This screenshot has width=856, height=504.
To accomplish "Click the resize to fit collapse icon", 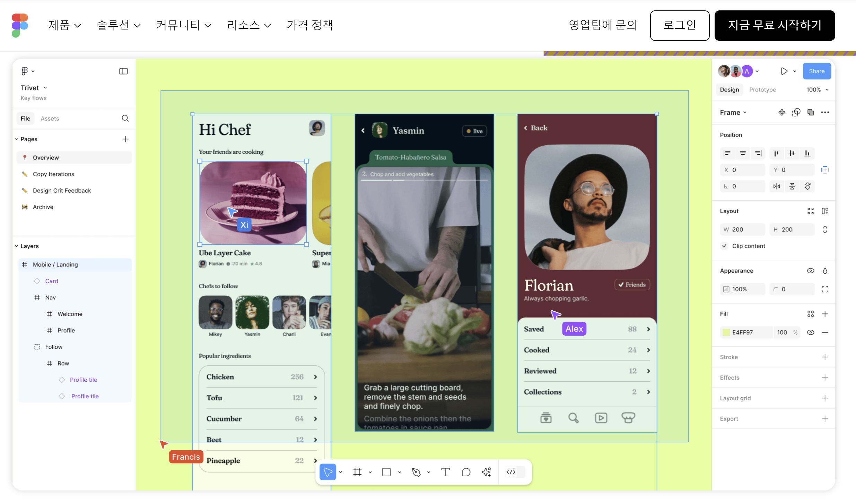I will [x=811, y=211].
